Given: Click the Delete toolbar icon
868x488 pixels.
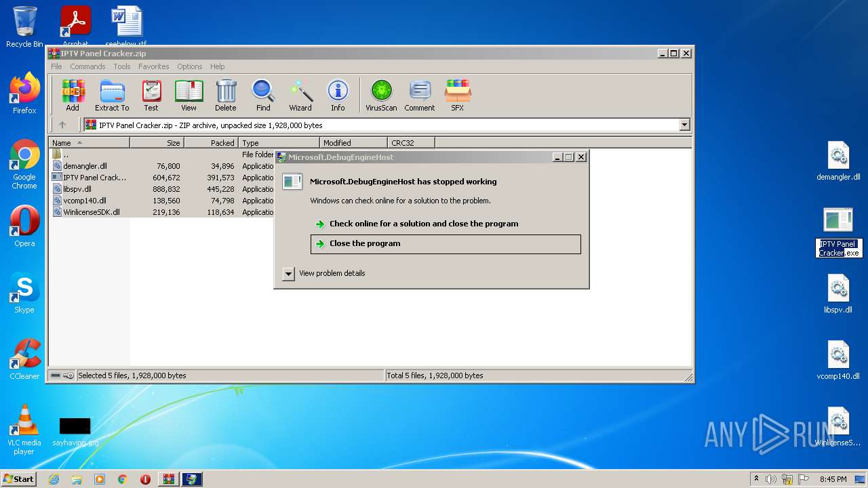Looking at the screenshot, I should (x=226, y=95).
